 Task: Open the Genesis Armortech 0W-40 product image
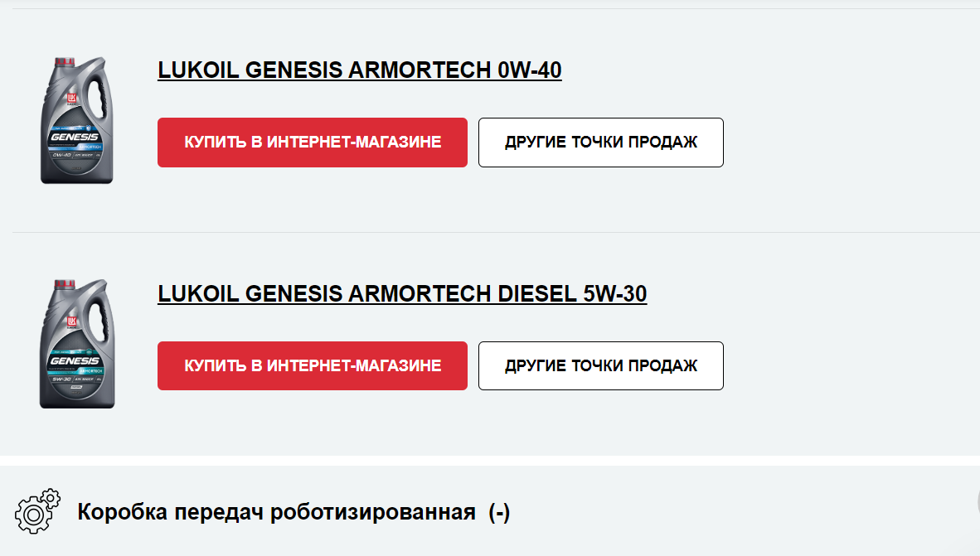point(77,121)
